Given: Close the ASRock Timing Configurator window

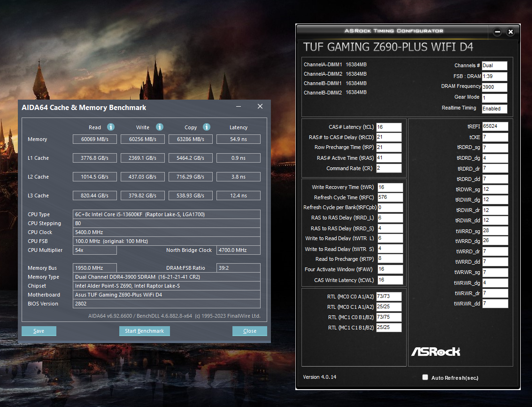Looking at the screenshot, I should click(x=510, y=32).
